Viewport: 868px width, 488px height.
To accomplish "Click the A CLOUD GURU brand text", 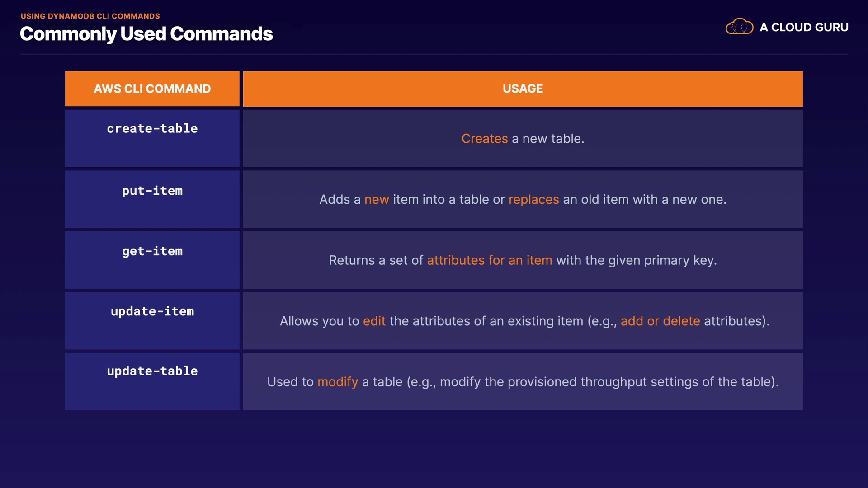I will coord(804,28).
